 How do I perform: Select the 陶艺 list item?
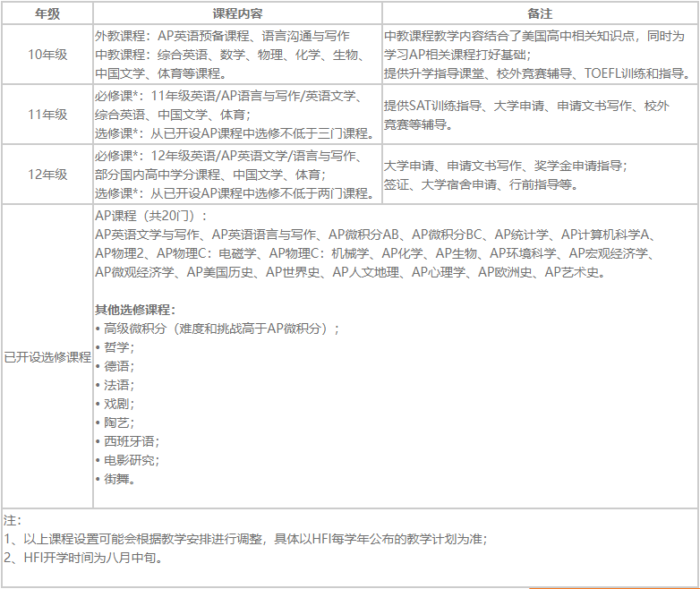pyautogui.click(x=118, y=423)
